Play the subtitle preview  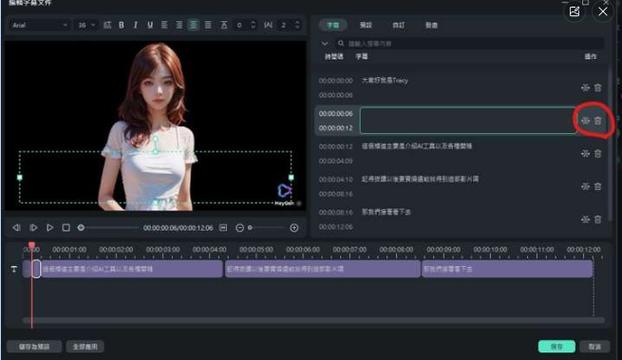pyautogui.click(x=50, y=228)
